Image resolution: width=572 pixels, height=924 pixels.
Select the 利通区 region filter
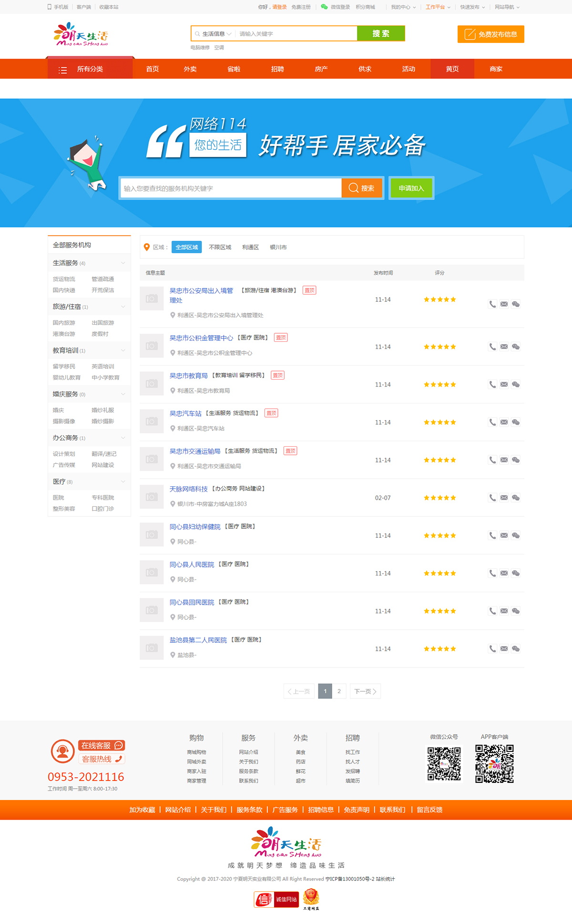coord(250,247)
